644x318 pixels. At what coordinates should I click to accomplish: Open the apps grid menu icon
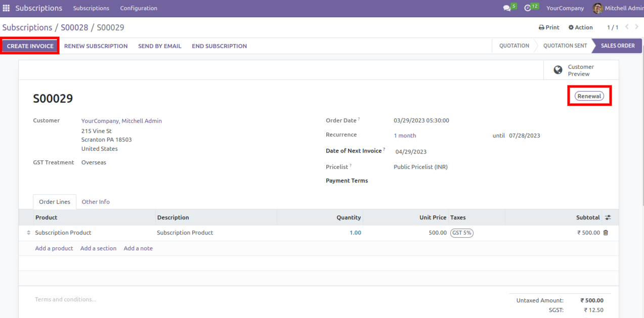(6, 8)
